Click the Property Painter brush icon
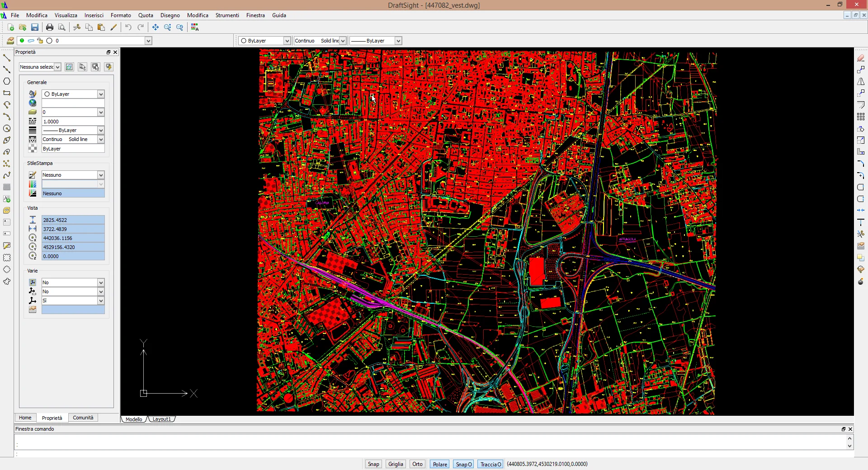 tap(113, 28)
